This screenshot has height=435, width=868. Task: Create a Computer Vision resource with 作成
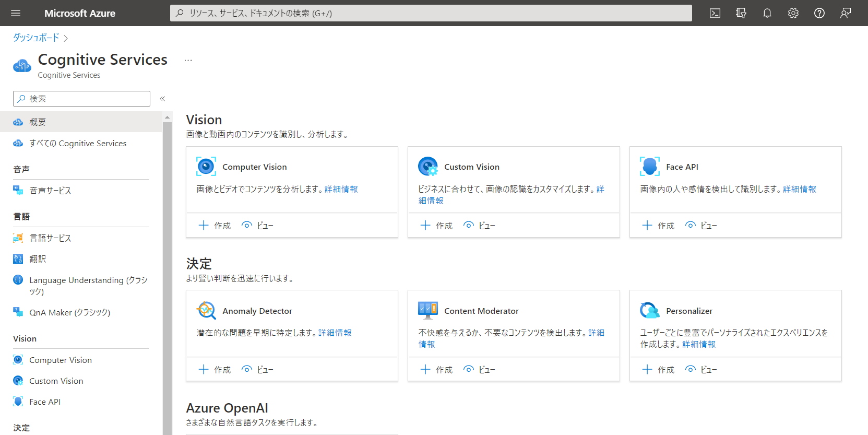pyautogui.click(x=215, y=226)
